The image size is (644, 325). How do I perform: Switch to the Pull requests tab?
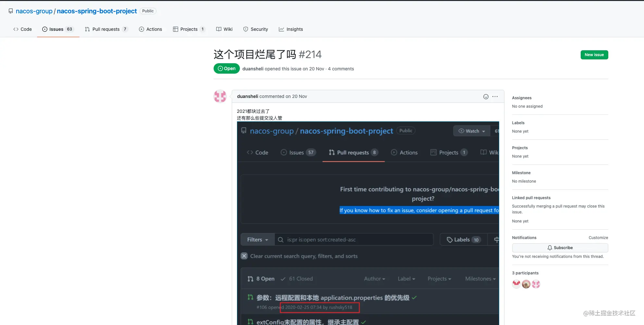pyautogui.click(x=106, y=29)
